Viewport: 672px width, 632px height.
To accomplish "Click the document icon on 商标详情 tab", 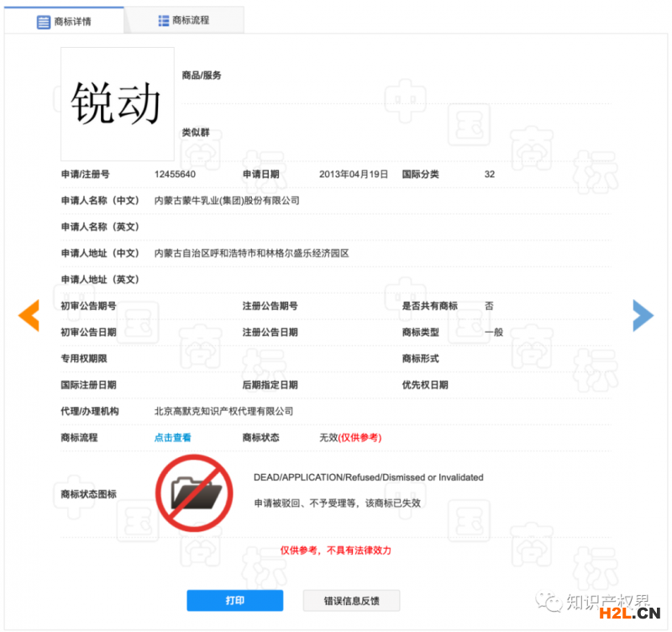I will click(44, 22).
